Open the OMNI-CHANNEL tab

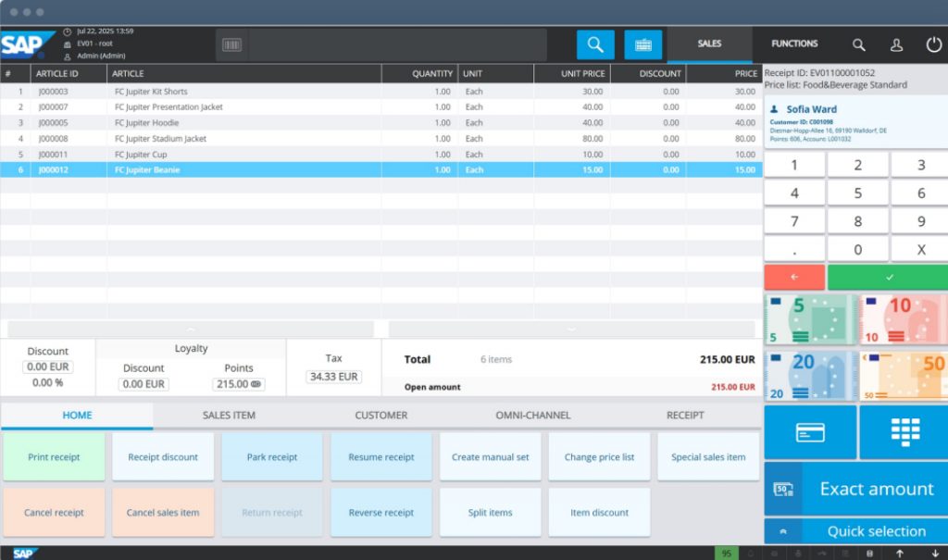532,415
